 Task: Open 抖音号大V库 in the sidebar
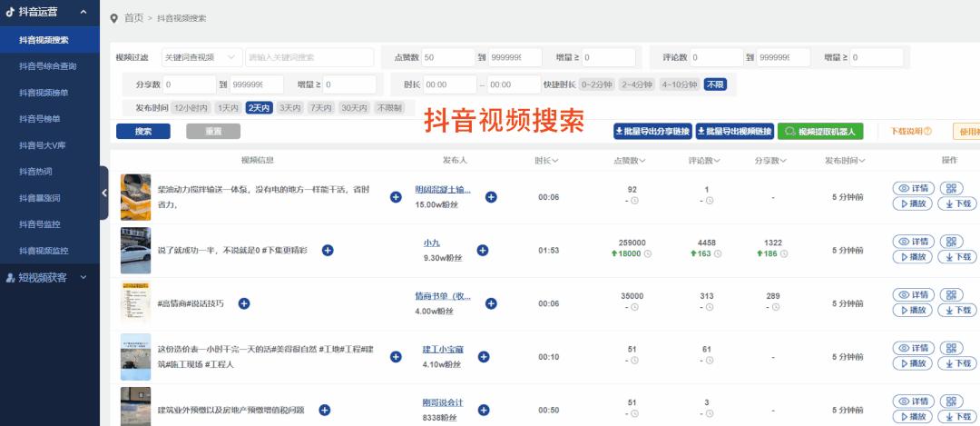42,145
